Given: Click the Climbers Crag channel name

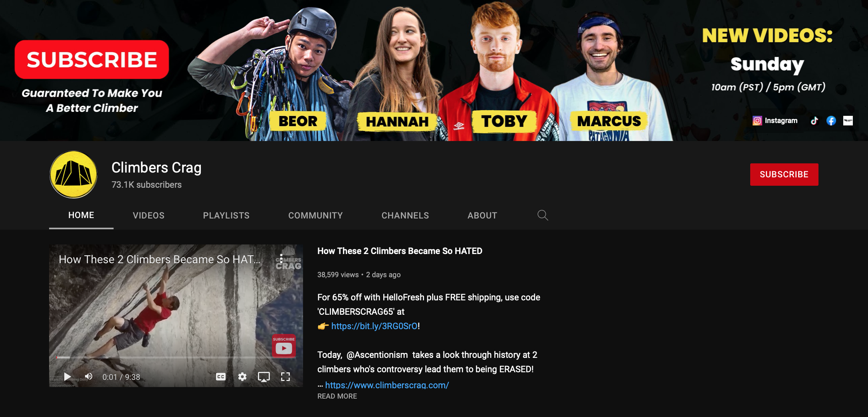Looking at the screenshot, I should [x=157, y=168].
